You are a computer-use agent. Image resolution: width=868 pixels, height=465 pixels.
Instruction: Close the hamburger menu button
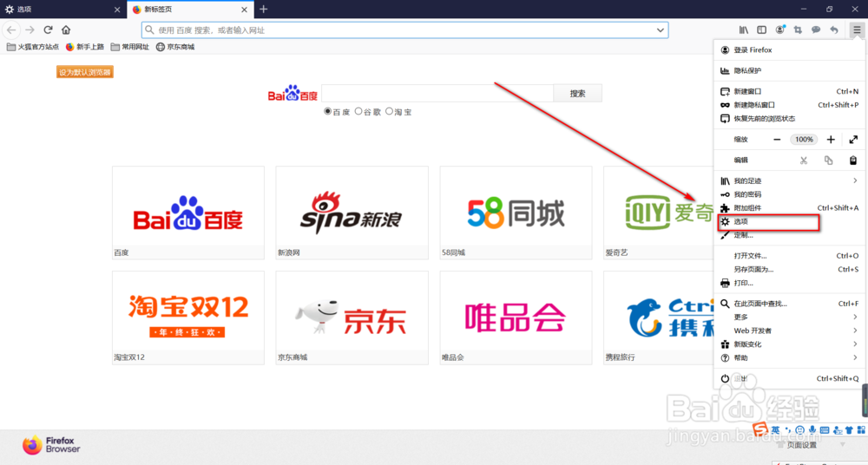click(857, 29)
